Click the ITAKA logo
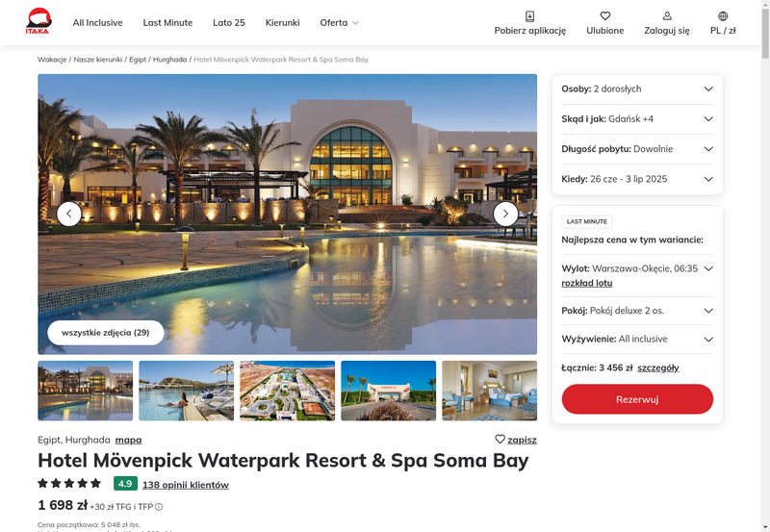Screen dimensions: 770x532 38,21
